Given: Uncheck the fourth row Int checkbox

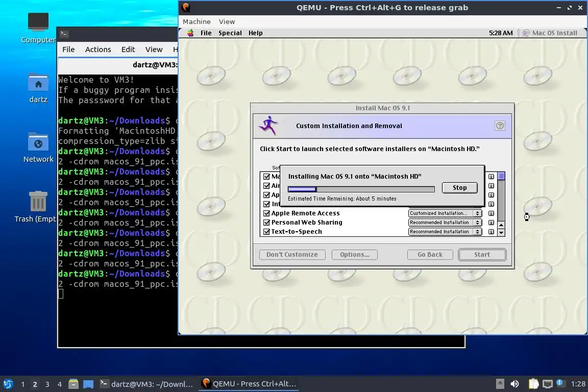Looking at the screenshot, I should click(266, 204).
